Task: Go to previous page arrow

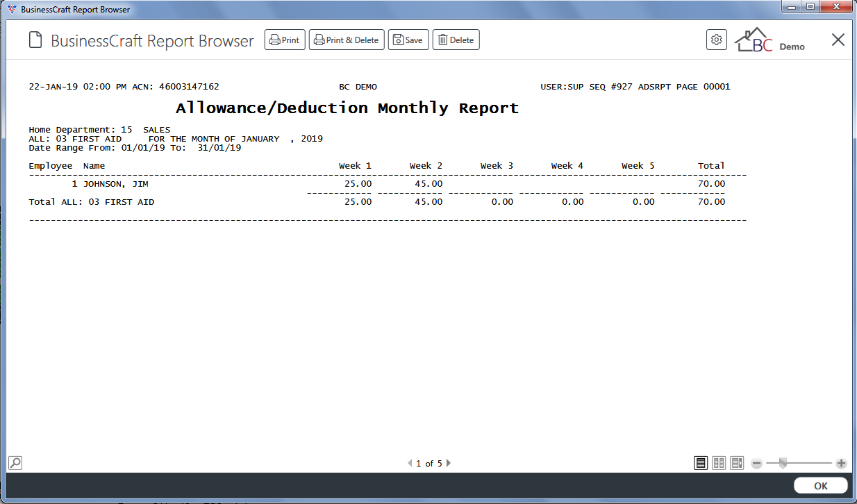Action: 410,463
